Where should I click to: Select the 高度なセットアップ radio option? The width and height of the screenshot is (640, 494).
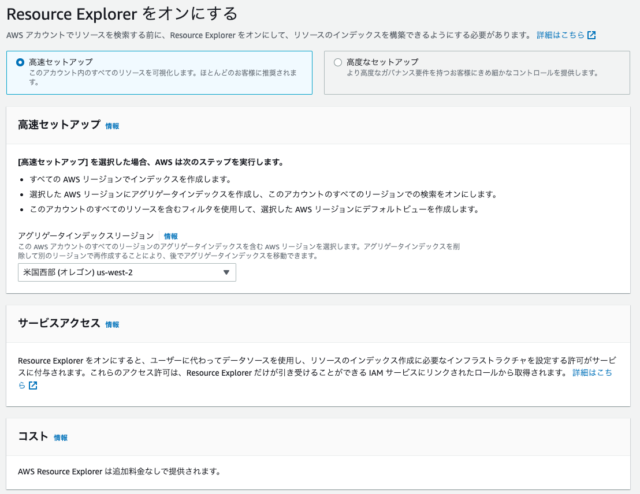click(338, 62)
